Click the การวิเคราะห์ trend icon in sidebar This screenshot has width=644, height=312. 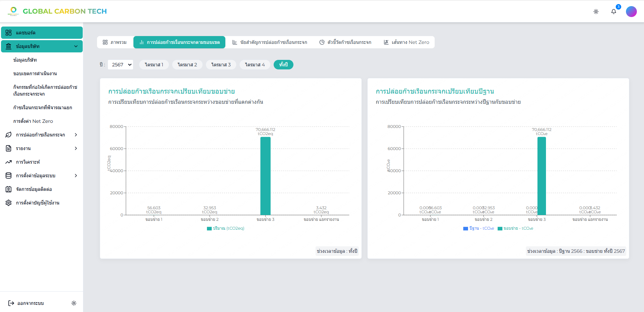click(9, 162)
